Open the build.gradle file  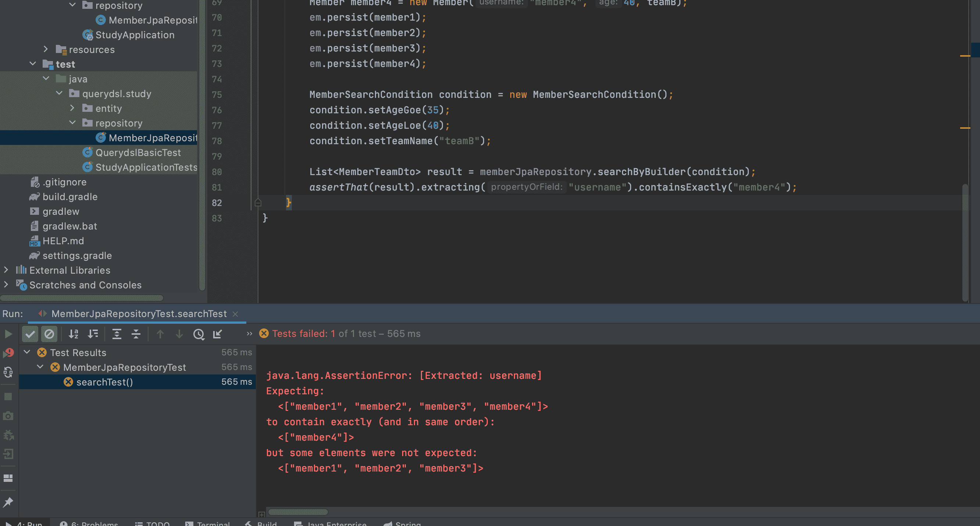pos(70,197)
